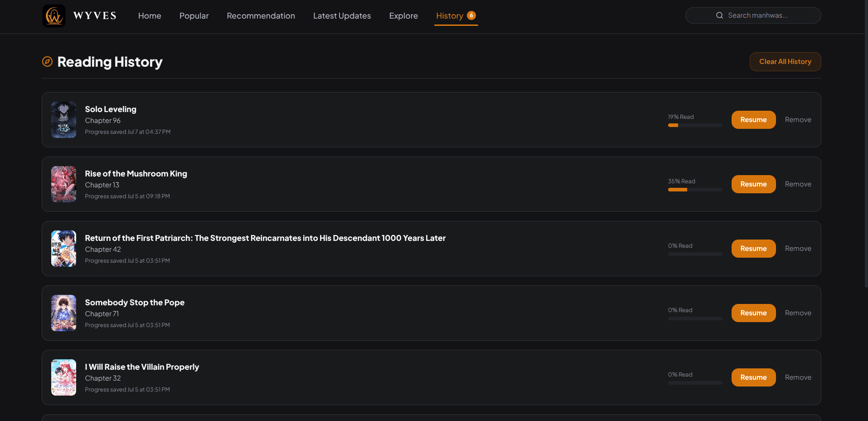Open Solo Leveling cover thumbnail
Image resolution: width=868 pixels, height=421 pixels.
point(63,120)
